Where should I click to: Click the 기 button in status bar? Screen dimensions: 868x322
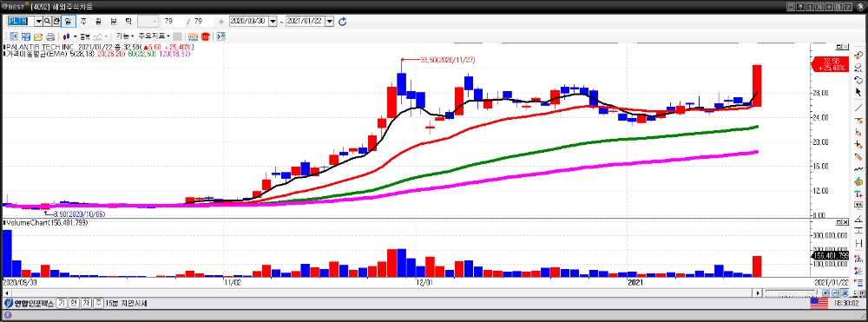point(61,303)
